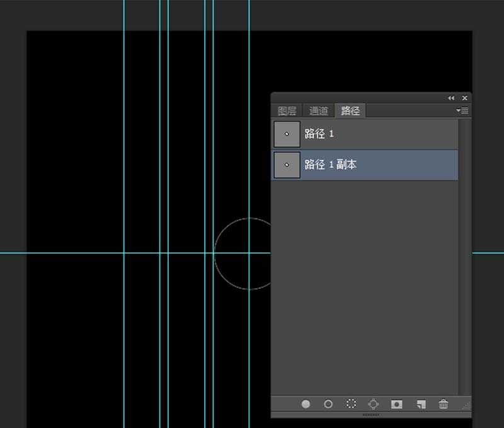Add a mask from paths panel
Viewport: 504px width, 428px height.
click(x=396, y=404)
